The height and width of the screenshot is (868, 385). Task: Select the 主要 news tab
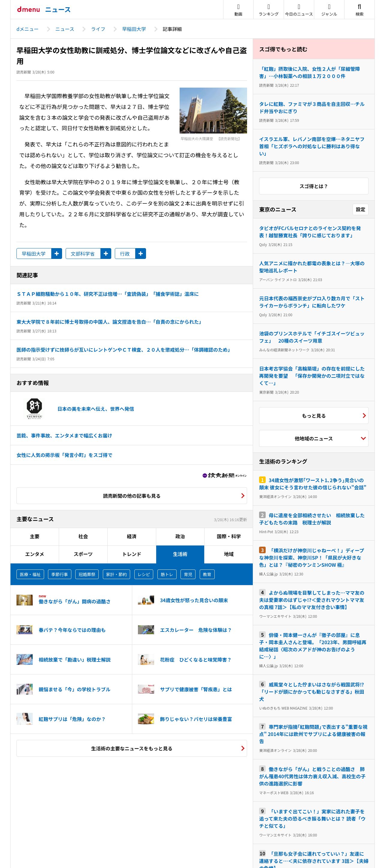[35, 536]
